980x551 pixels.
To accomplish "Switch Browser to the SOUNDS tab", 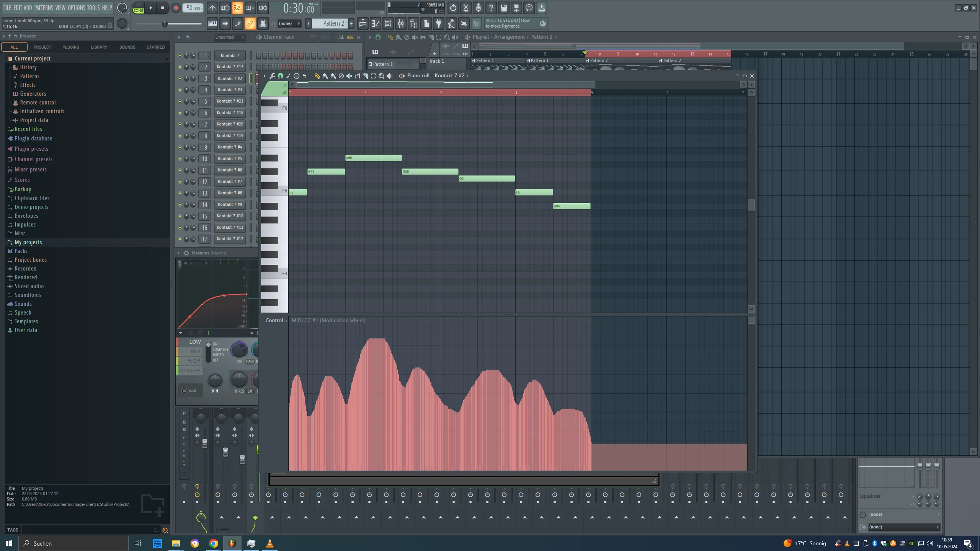I will (x=127, y=47).
